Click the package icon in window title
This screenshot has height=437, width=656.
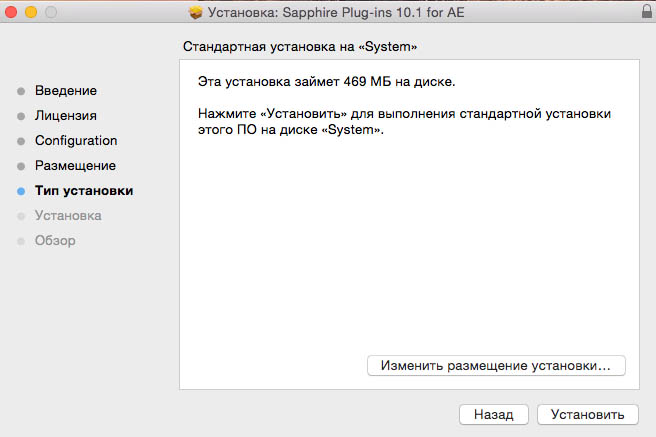point(195,13)
